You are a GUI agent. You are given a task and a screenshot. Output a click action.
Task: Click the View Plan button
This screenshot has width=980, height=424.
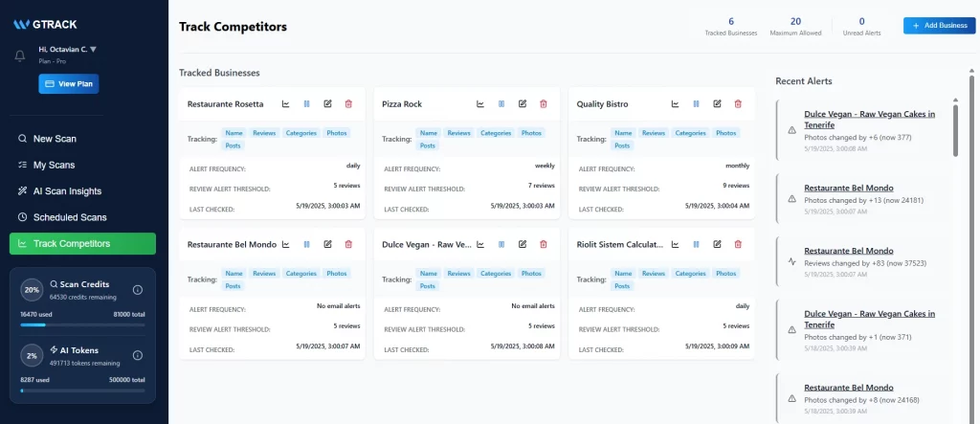coord(69,84)
